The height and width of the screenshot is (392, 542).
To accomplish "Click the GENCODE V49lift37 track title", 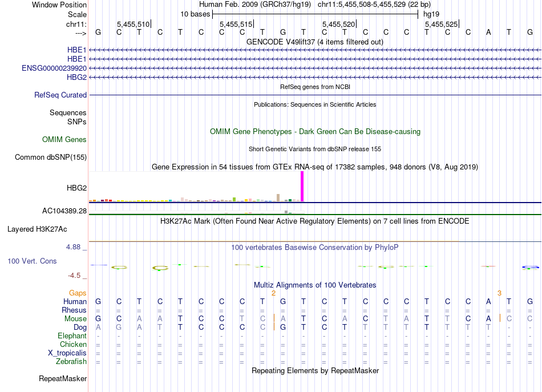I will [x=314, y=42].
